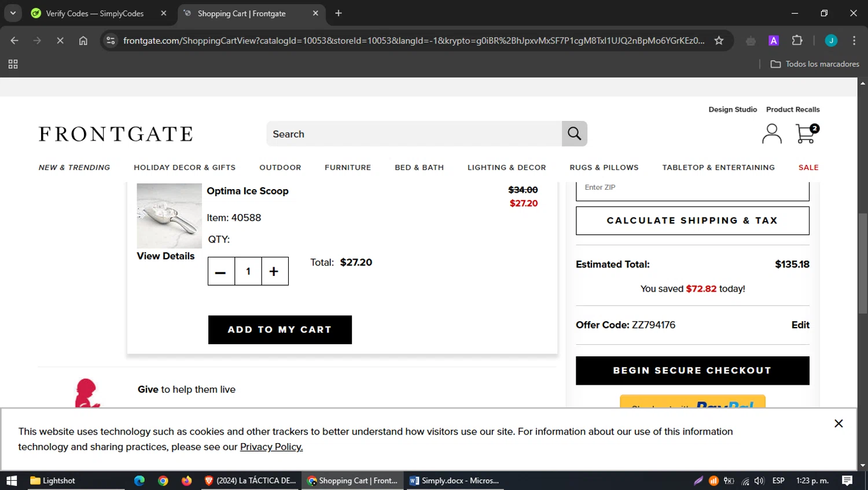Open Brave La TÁCTICA window in taskbar
Image resolution: width=868 pixels, height=490 pixels.
pyautogui.click(x=250, y=481)
